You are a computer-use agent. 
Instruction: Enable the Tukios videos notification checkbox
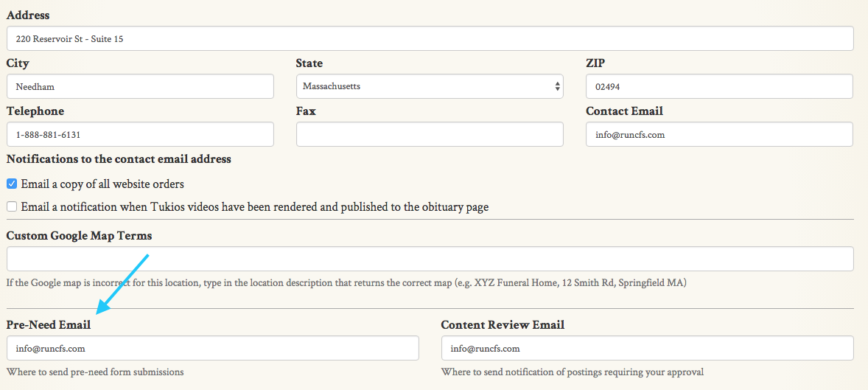[12, 207]
